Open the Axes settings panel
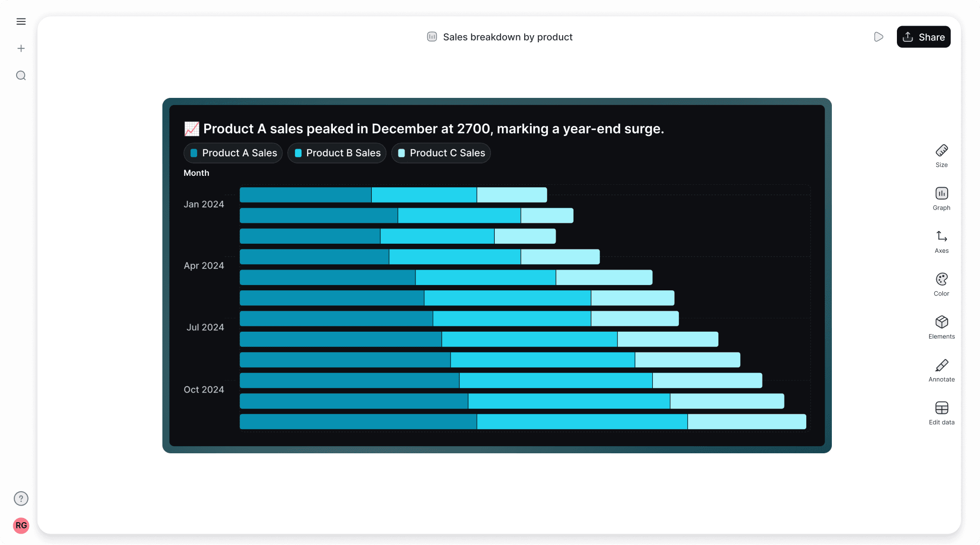The height and width of the screenshot is (545, 980). pyautogui.click(x=942, y=241)
